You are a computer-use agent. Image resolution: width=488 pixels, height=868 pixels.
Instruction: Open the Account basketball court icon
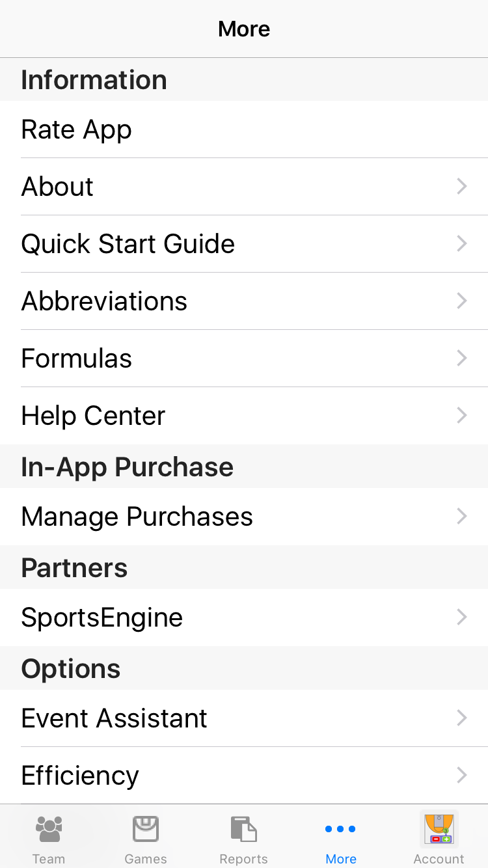439,829
